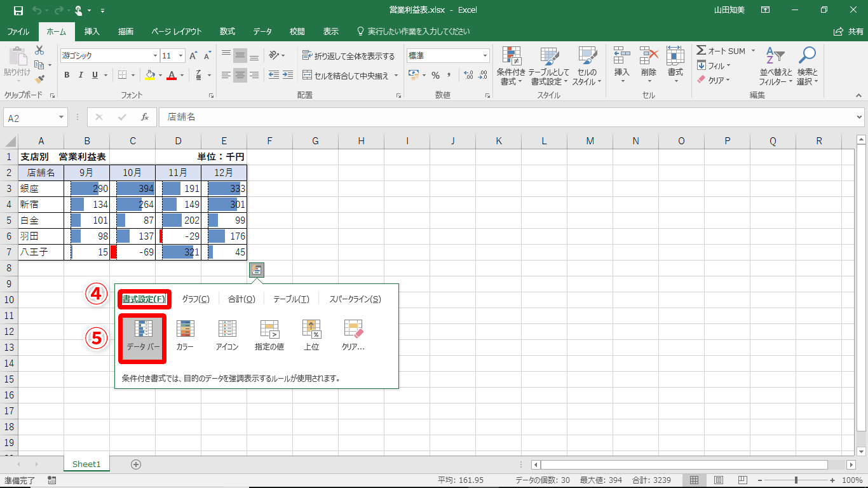Apply percent style to cells
Image resolution: width=868 pixels, height=488 pixels.
435,75
